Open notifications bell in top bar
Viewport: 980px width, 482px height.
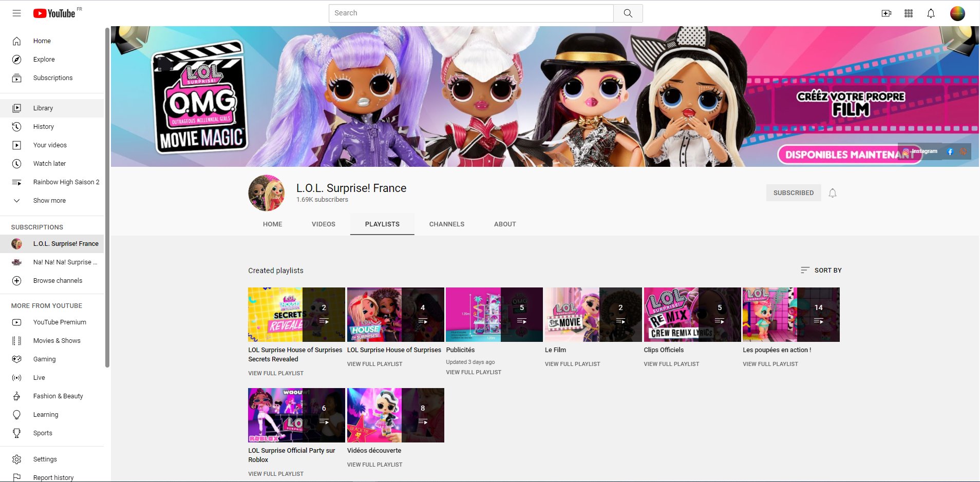click(931, 13)
